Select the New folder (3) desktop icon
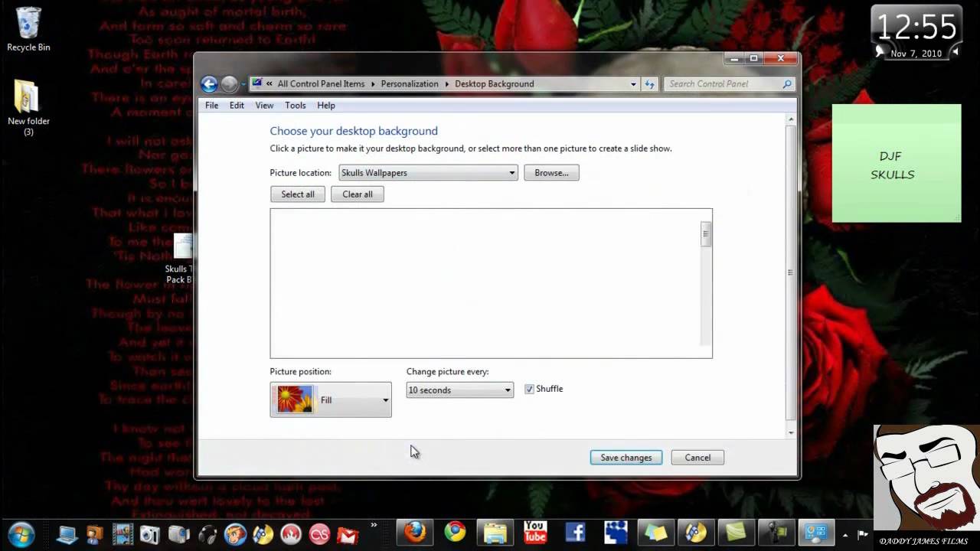This screenshot has height=551, width=980. (28, 107)
